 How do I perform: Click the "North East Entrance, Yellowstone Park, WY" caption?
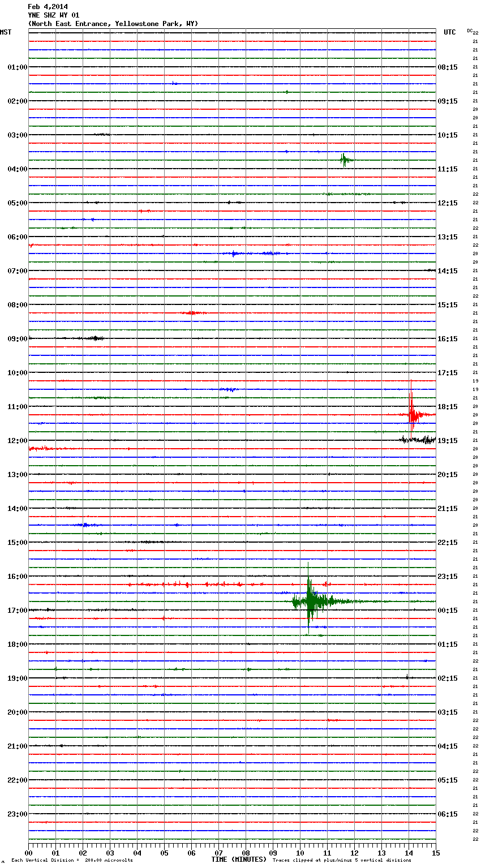point(113,24)
